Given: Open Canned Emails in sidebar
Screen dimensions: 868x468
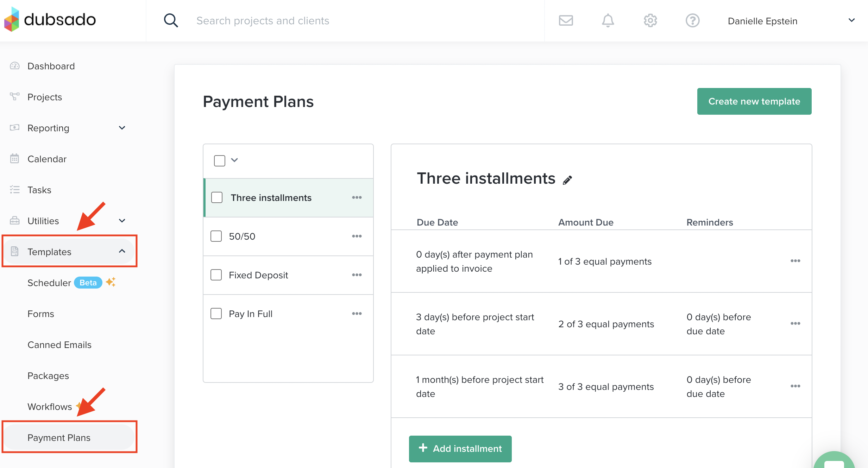Looking at the screenshot, I should point(59,345).
